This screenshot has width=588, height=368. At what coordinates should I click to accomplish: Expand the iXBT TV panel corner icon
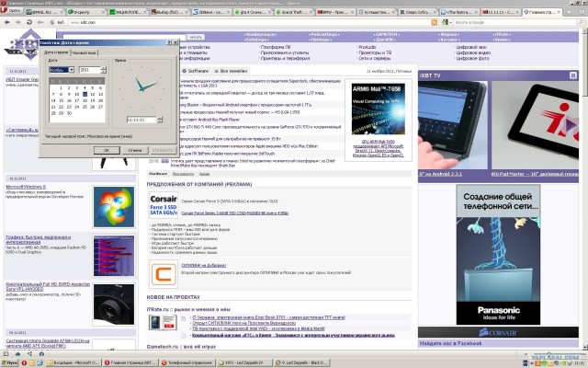pos(573,75)
